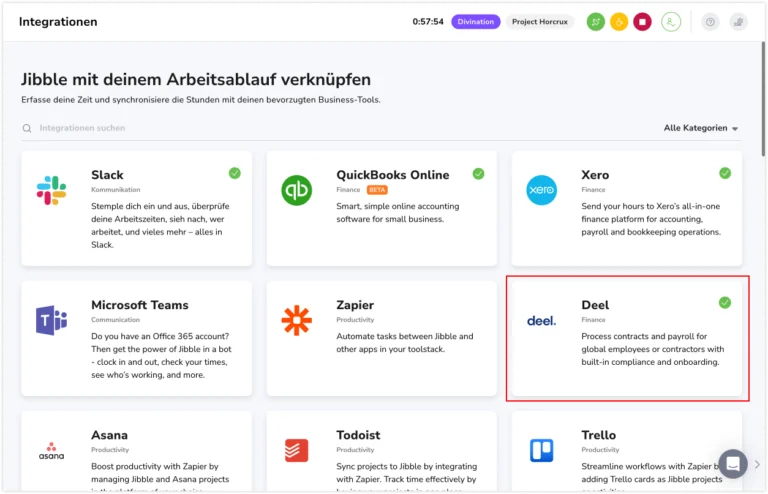Click the Slack logo icon

tap(51, 190)
